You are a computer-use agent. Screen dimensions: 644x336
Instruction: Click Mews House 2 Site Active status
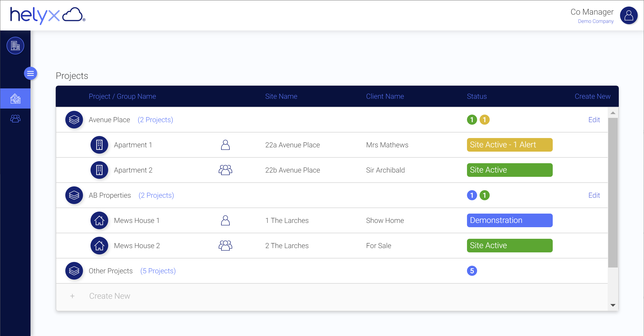(x=510, y=246)
